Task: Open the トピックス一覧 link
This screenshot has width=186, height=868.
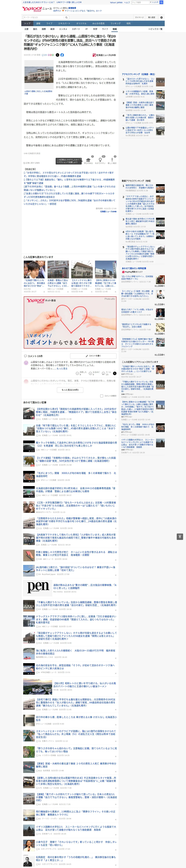Action: pos(155,29)
